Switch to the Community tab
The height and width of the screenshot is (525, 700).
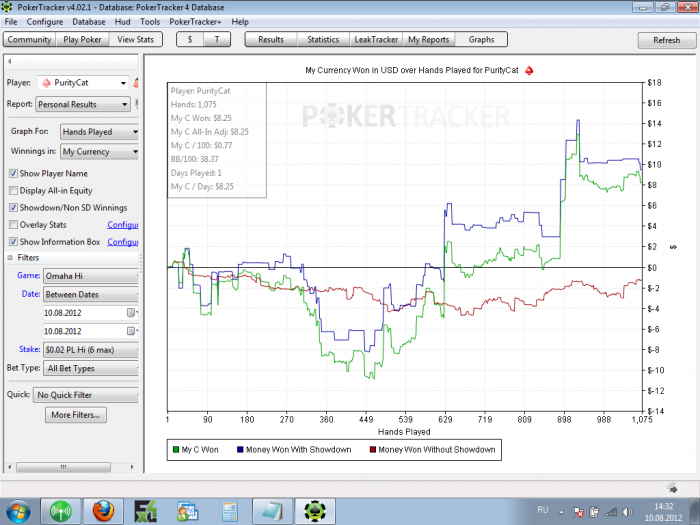29,40
